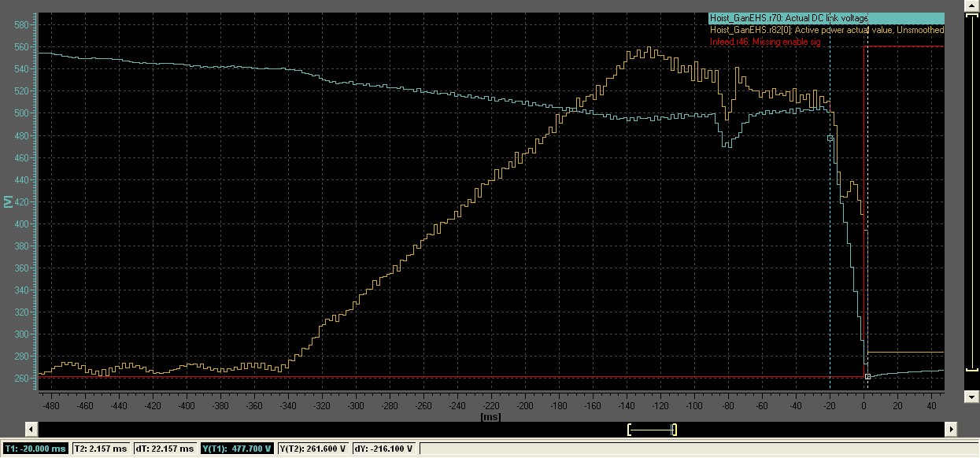Click the dY: -216.100 V status field
This screenshot has width=980, height=458.
point(384,449)
